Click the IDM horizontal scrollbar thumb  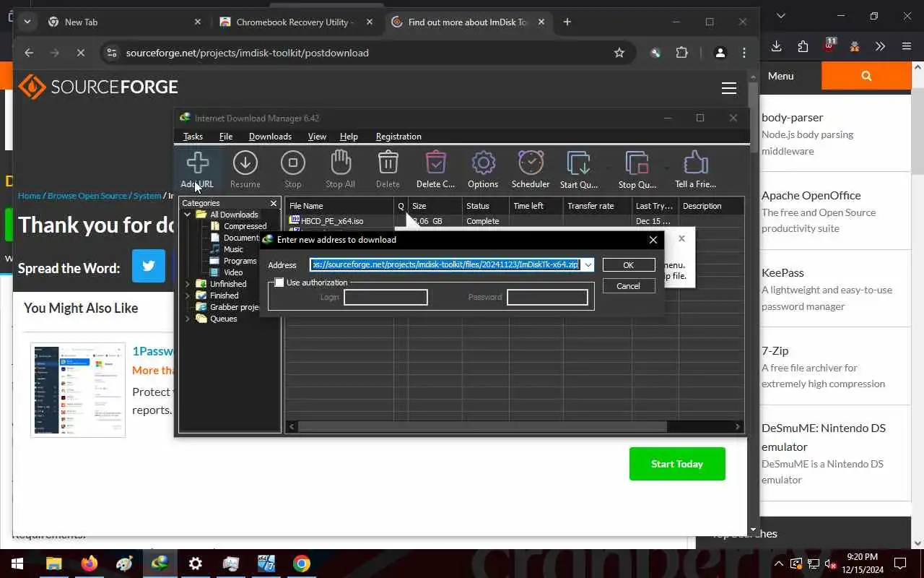(481, 427)
